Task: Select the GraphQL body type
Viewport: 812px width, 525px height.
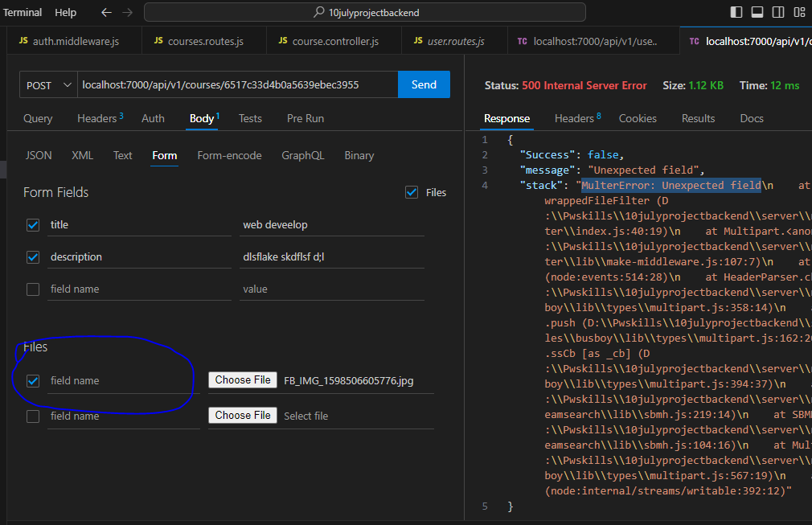Action: (x=303, y=155)
